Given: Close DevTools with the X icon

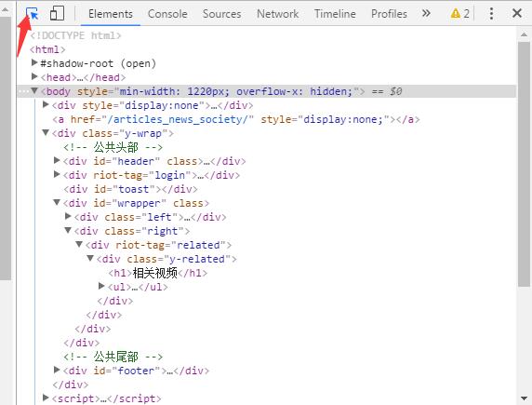Looking at the screenshot, I should pyautogui.click(x=517, y=14).
